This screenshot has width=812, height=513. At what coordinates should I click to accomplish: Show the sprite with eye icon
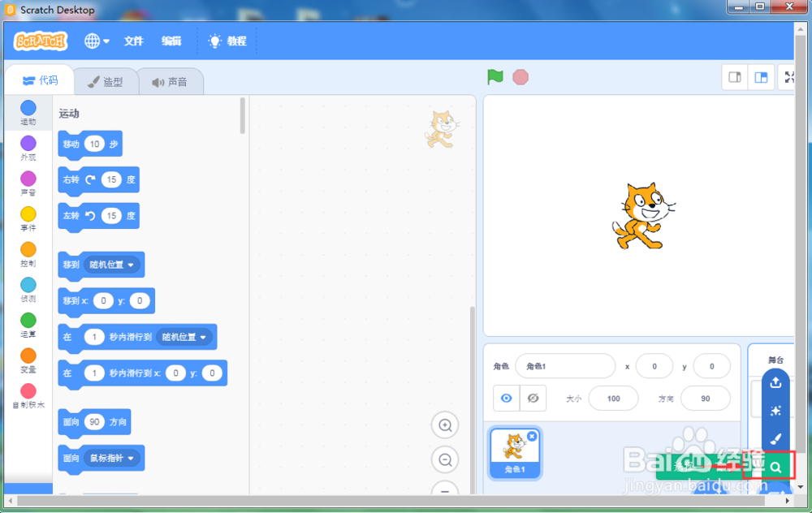[507, 398]
